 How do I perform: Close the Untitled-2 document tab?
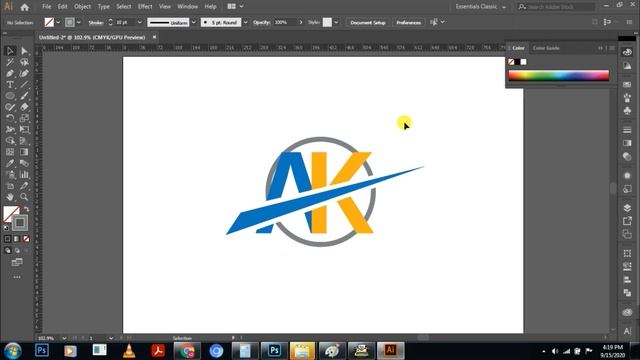[154, 37]
